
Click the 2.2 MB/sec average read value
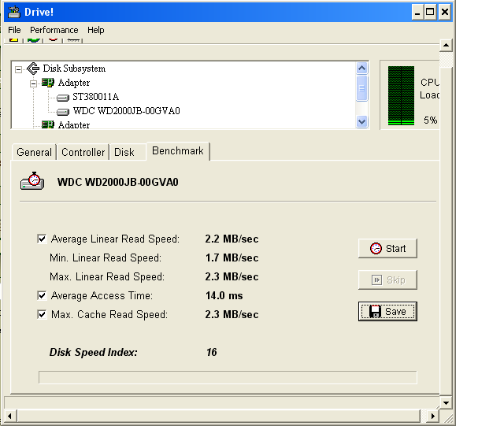(232, 239)
